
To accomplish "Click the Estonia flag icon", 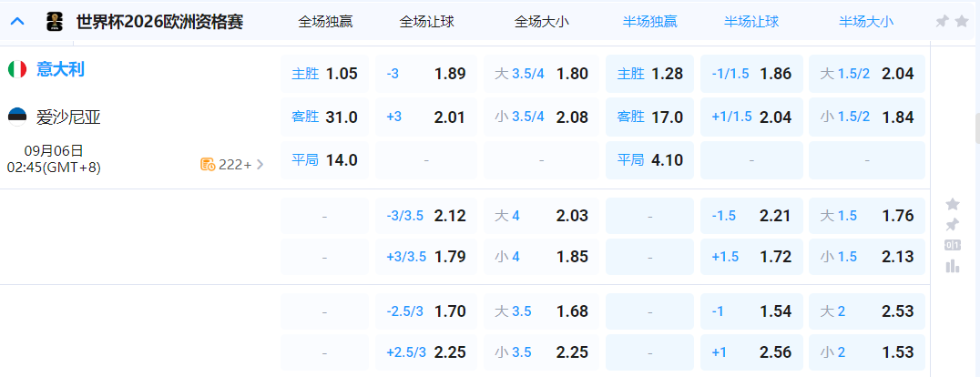I will (x=17, y=116).
